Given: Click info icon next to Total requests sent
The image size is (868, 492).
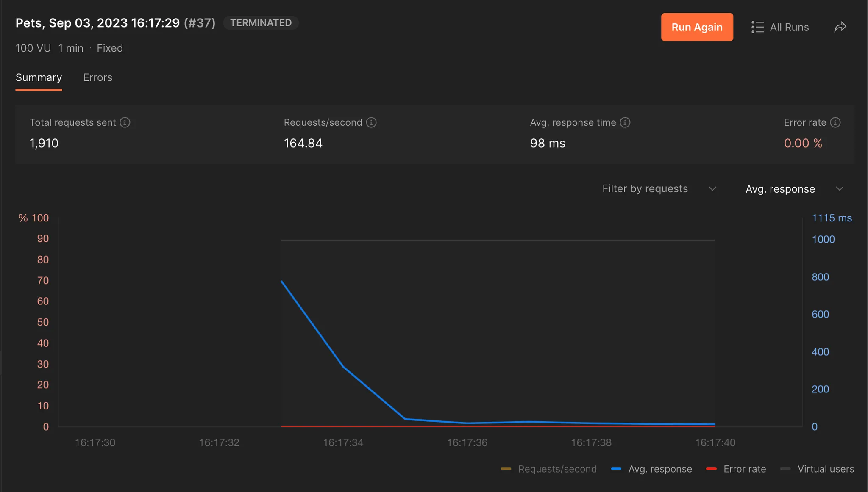Looking at the screenshot, I should [125, 122].
